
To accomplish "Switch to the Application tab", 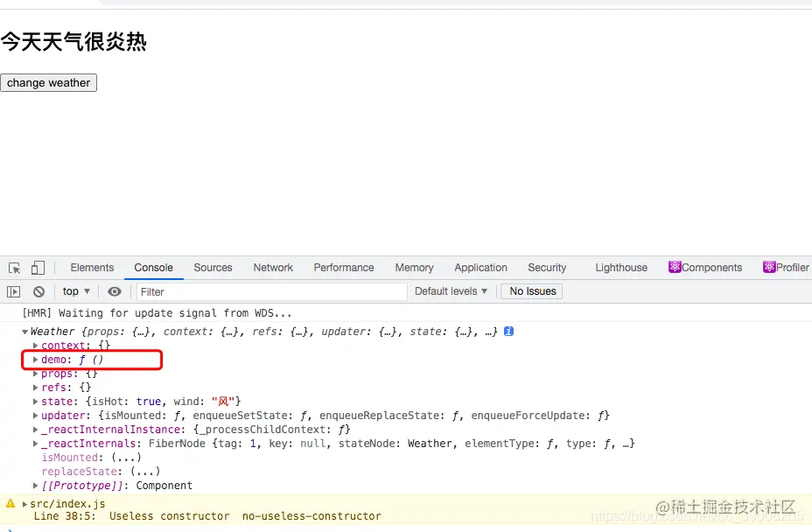I will [480, 268].
